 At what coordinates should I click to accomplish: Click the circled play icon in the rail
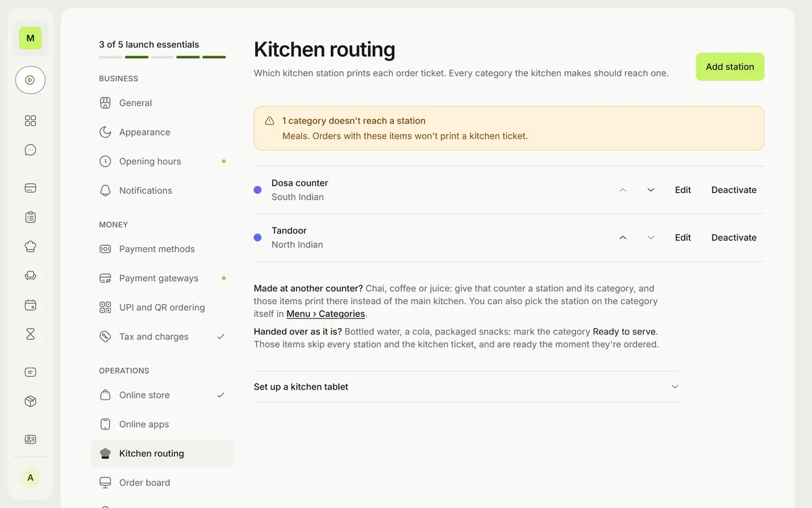[30, 80]
